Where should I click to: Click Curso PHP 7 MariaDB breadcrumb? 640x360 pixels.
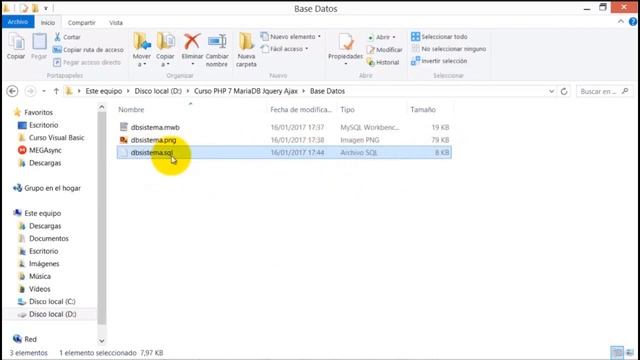point(246,91)
